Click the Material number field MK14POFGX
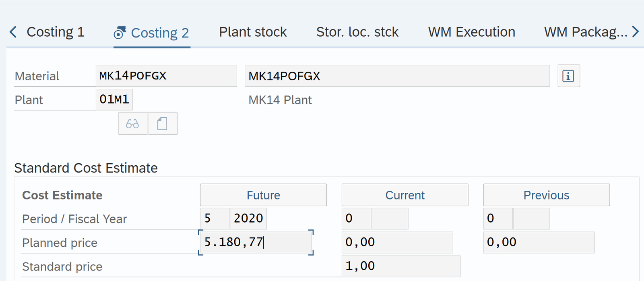The height and width of the screenshot is (281, 644). 166,76
